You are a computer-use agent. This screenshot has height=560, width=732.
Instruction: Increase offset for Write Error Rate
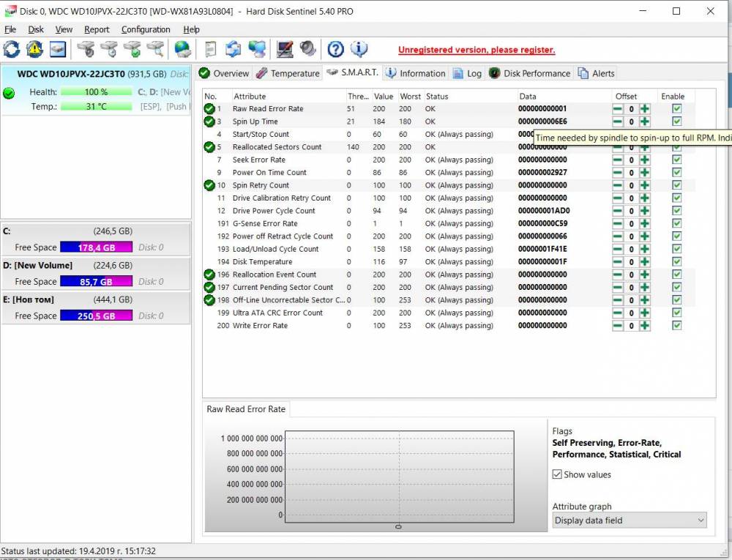click(x=645, y=326)
